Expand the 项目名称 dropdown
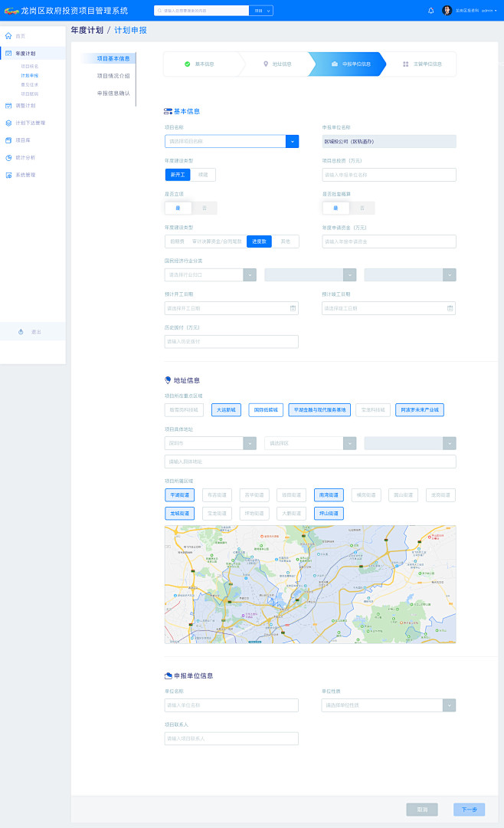The width and height of the screenshot is (504, 828). click(293, 141)
